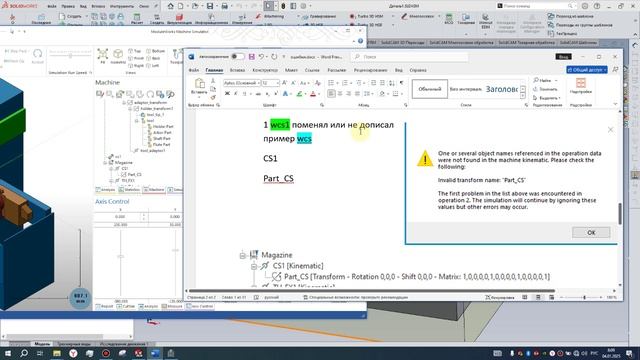This screenshot has width=640, height=360.
Task: Switch to Главная ribbon tab
Action: [x=214, y=70]
